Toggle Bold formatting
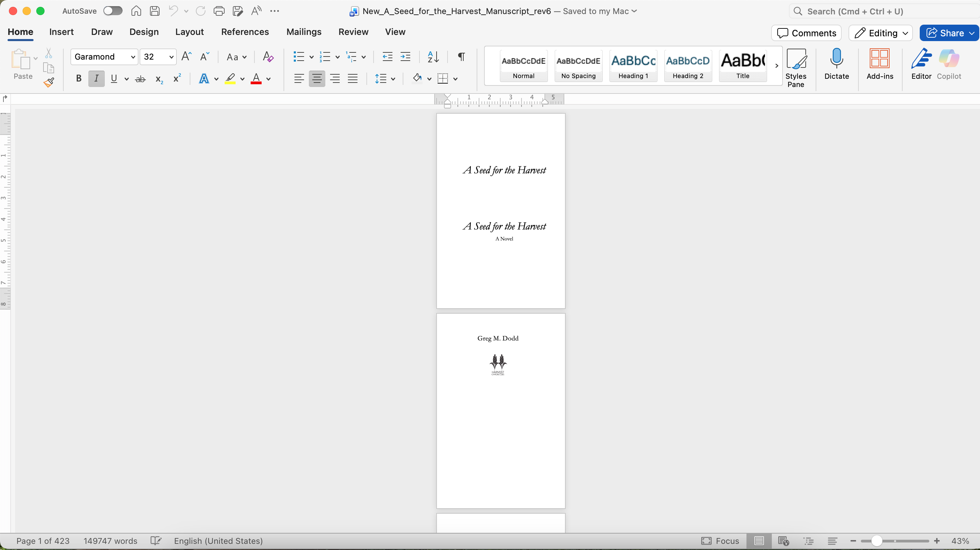This screenshot has height=550, width=980. coord(79,79)
